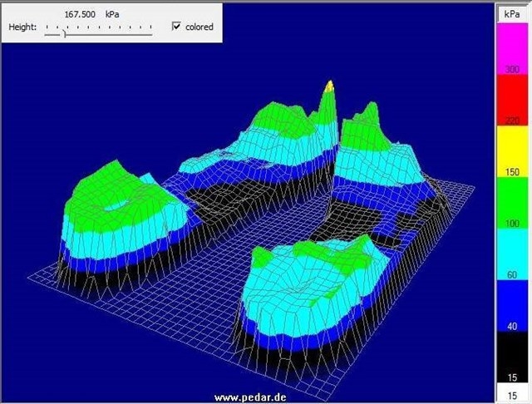The image size is (532, 404).
Task: Click the blue swatch labeled 40
Action: (x=512, y=306)
